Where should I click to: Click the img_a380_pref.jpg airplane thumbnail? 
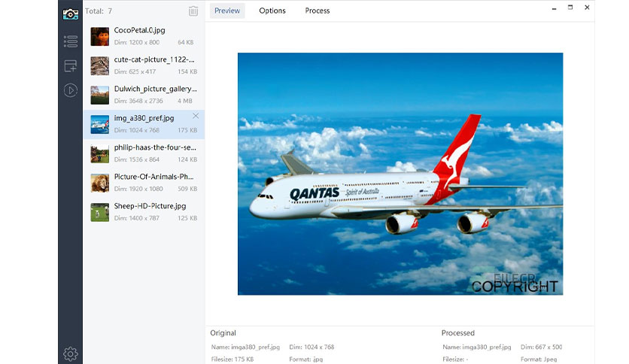coord(100,124)
